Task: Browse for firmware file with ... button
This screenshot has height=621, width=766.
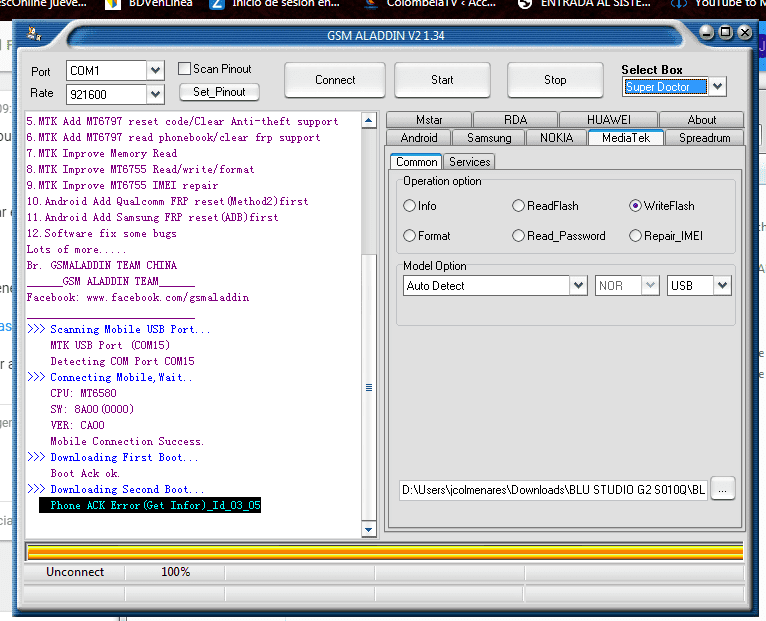Action: [723, 489]
